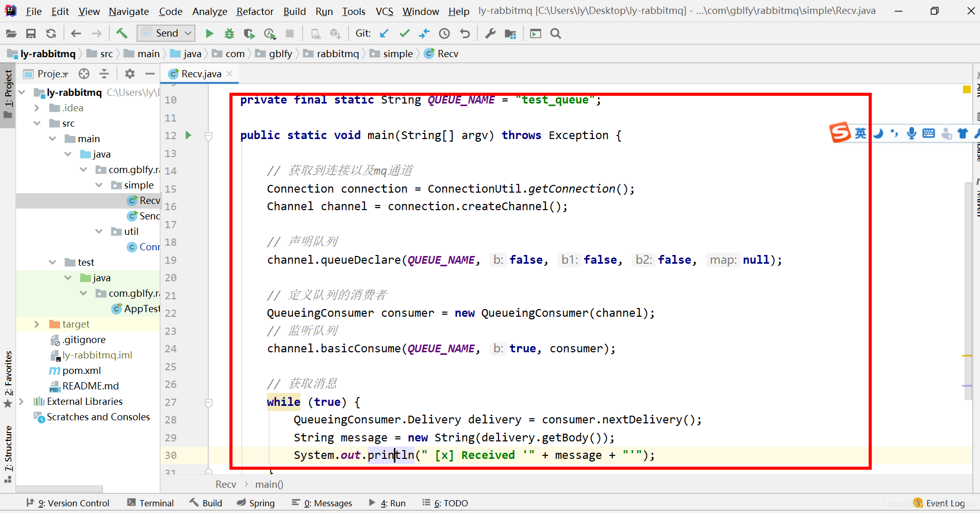Screen dimensions: 980x513
Task: Collapse the src folder
Action: click(x=37, y=123)
